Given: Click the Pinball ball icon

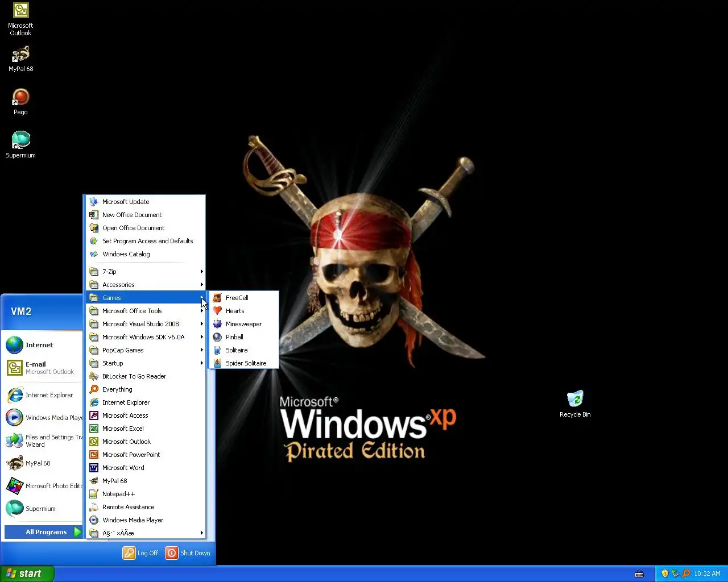Looking at the screenshot, I should 217,337.
